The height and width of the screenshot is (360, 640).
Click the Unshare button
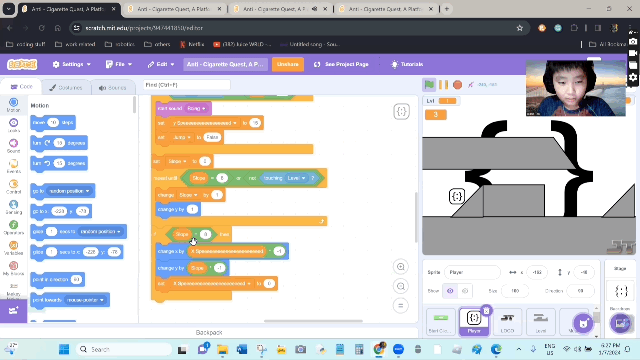[288, 64]
